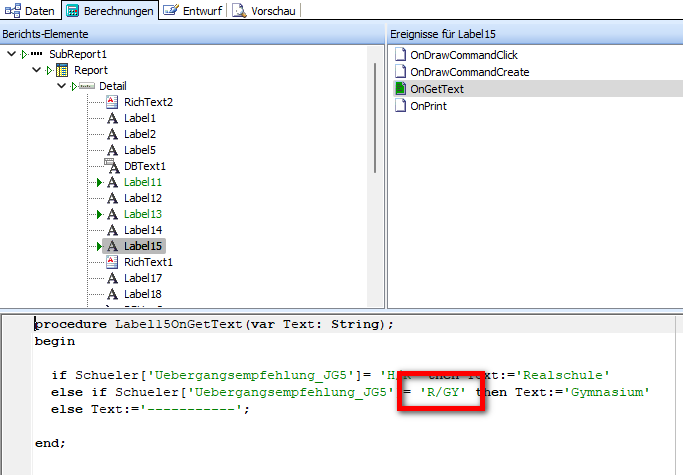Select Label18 in the tree

point(143,294)
